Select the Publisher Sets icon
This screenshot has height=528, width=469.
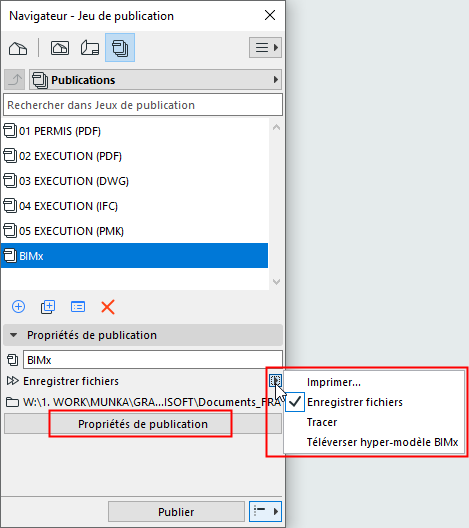coord(120,47)
